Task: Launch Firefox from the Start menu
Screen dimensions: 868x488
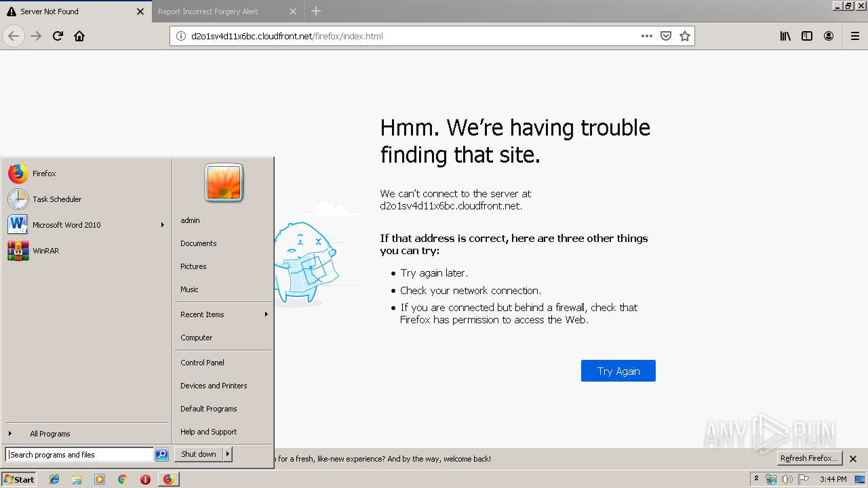Action: pos(86,174)
